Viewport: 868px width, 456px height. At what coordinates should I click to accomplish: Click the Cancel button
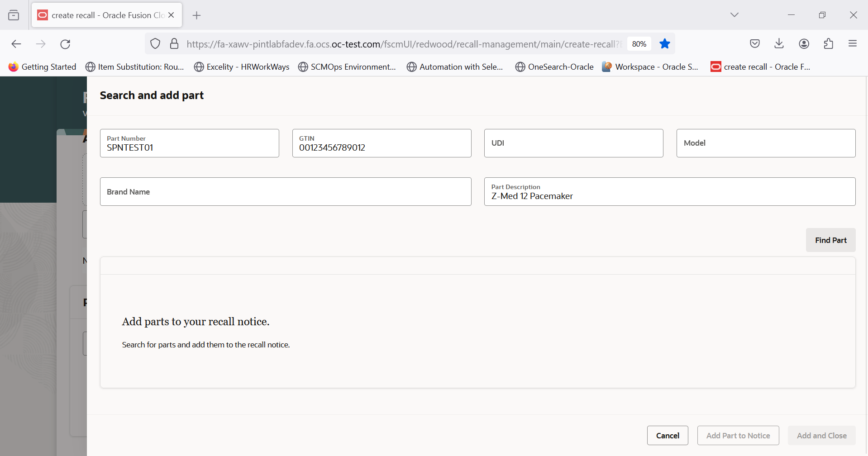(x=668, y=436)
